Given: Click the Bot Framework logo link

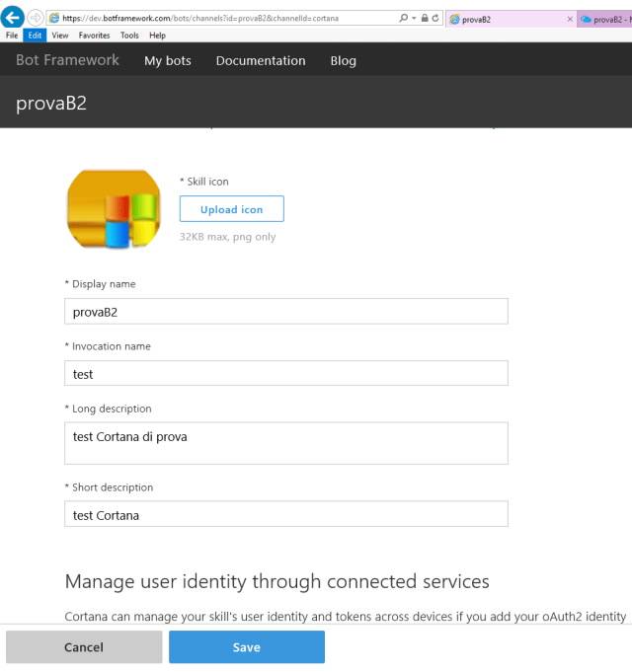Looking at the screenshot, I should click(67, 60).
